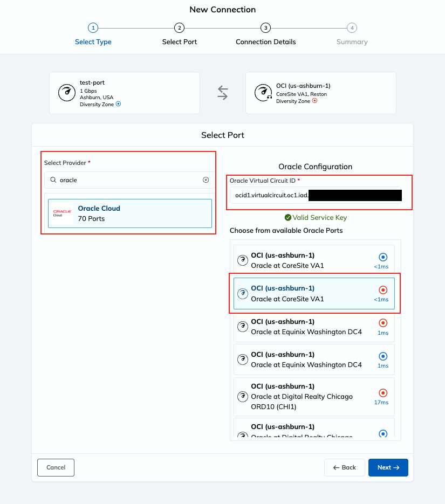Choose Equinix Washington DC4 port with red zone

314,327
